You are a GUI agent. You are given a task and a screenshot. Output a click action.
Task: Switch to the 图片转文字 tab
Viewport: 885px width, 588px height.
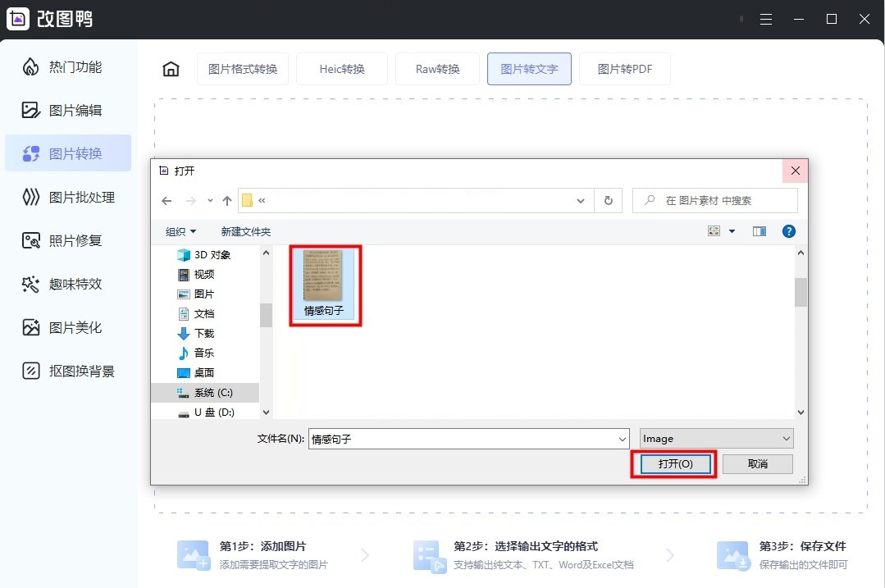pyautogui.click(x=529, y=69)
